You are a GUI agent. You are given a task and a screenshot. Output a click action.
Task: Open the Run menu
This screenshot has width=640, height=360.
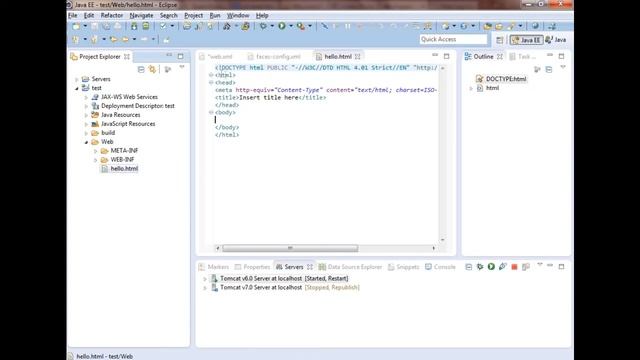point(215,16)
